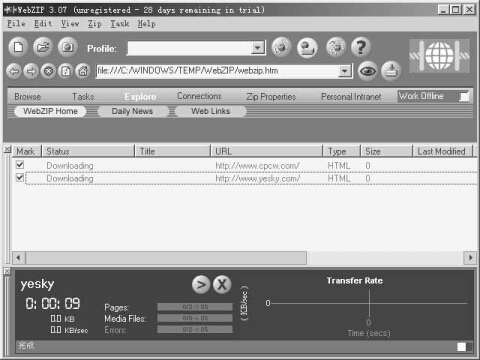Sort by the Size column header
Screen dimensions: 480x360
(387, 151)
